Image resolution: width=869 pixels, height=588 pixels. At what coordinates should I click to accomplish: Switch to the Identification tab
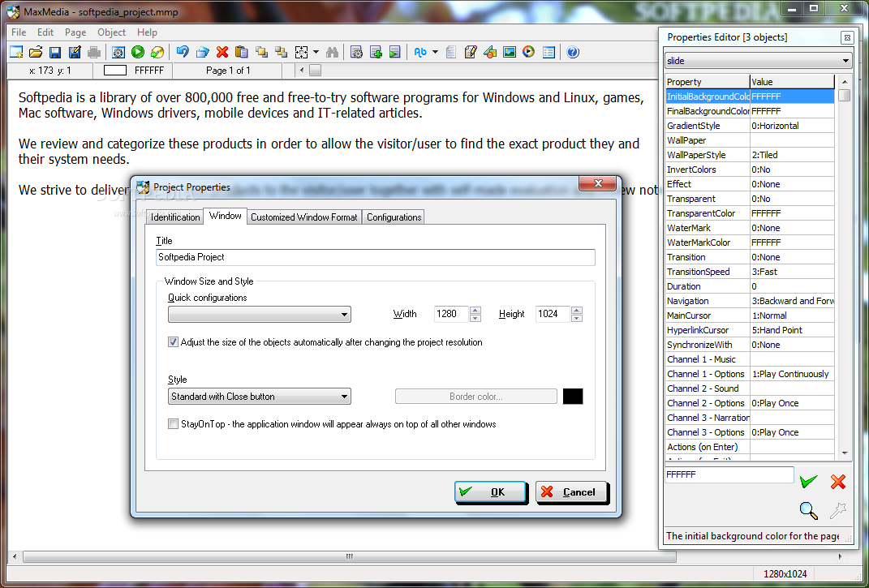175,217
